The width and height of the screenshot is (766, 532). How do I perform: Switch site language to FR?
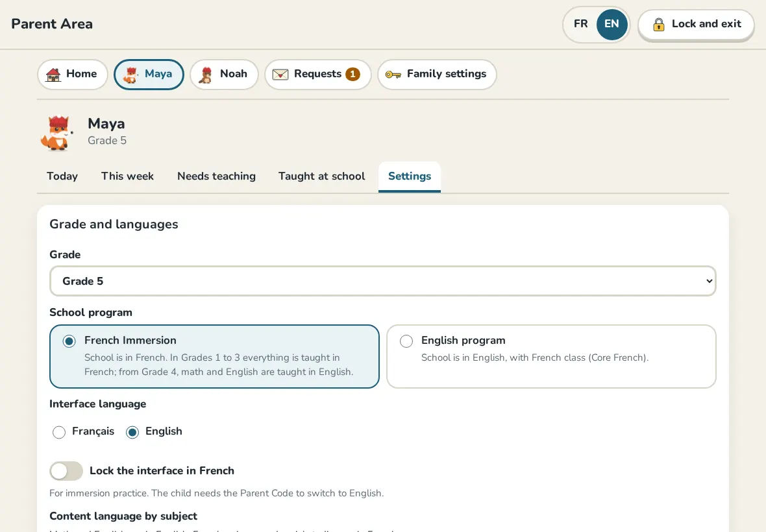pos(580,24)
